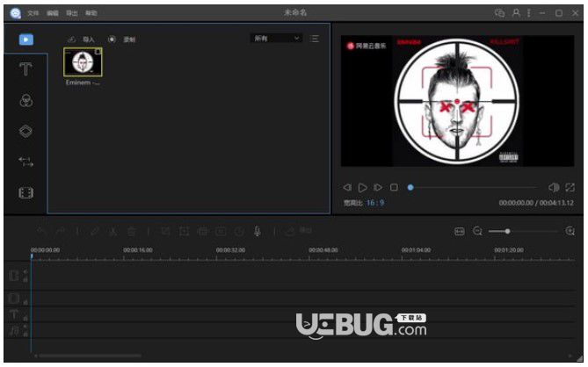Click the video track icon
The image size is (588, 367).
pyautogui.click(x=13, y=276)
